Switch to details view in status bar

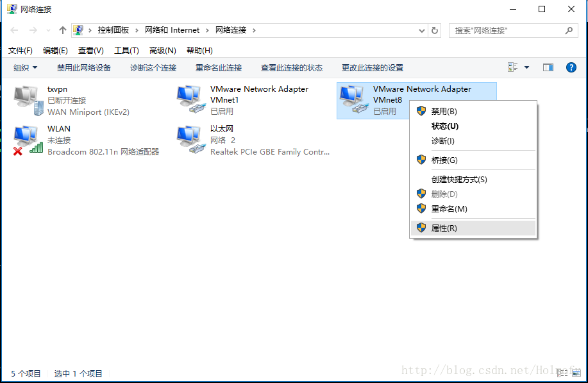click(562, 373)
